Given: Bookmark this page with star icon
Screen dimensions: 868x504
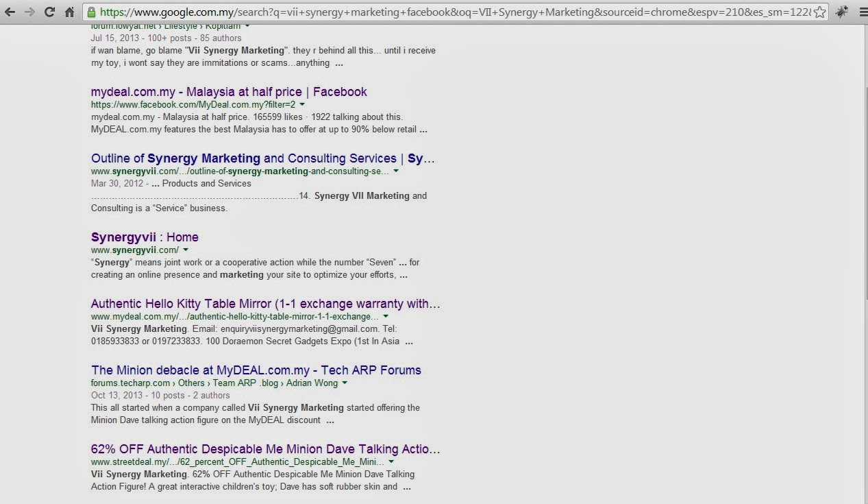Looking at the screenshot, I should (x=820, y=12).
